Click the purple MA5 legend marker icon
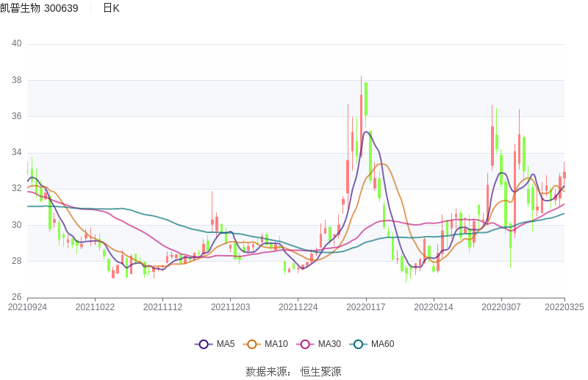 tap(204, 344)
